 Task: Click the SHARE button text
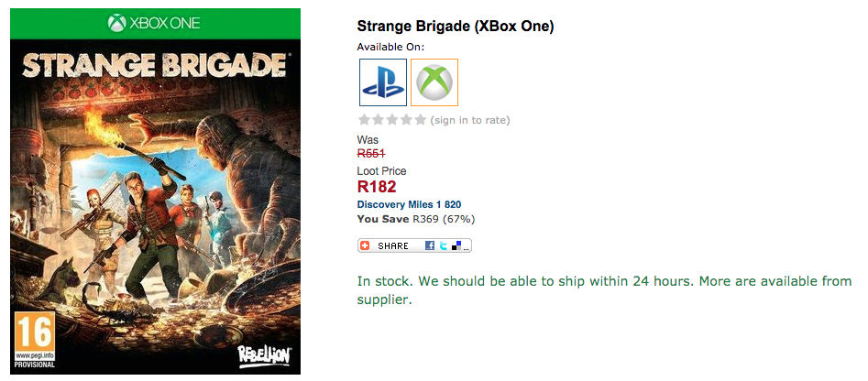click(393, 245)
